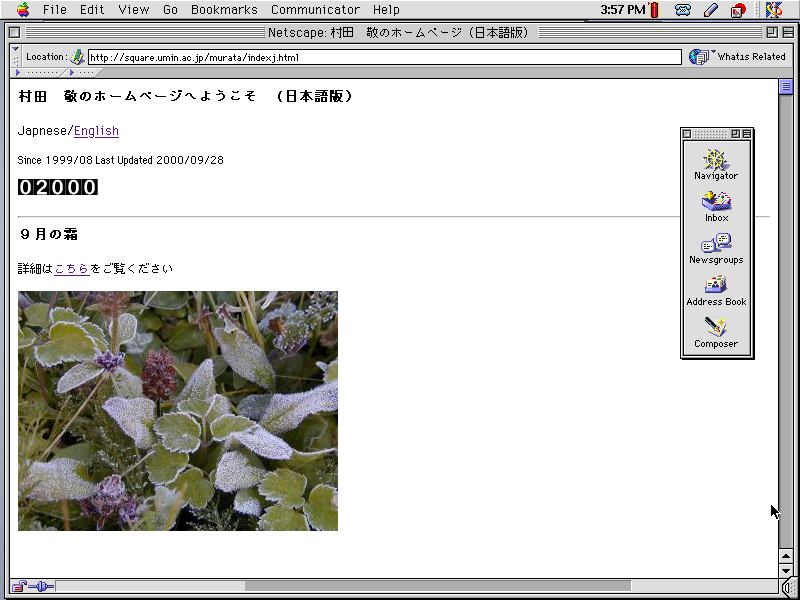Click the What's Related icon
800x600 pixels.
(x=700, y=57)
